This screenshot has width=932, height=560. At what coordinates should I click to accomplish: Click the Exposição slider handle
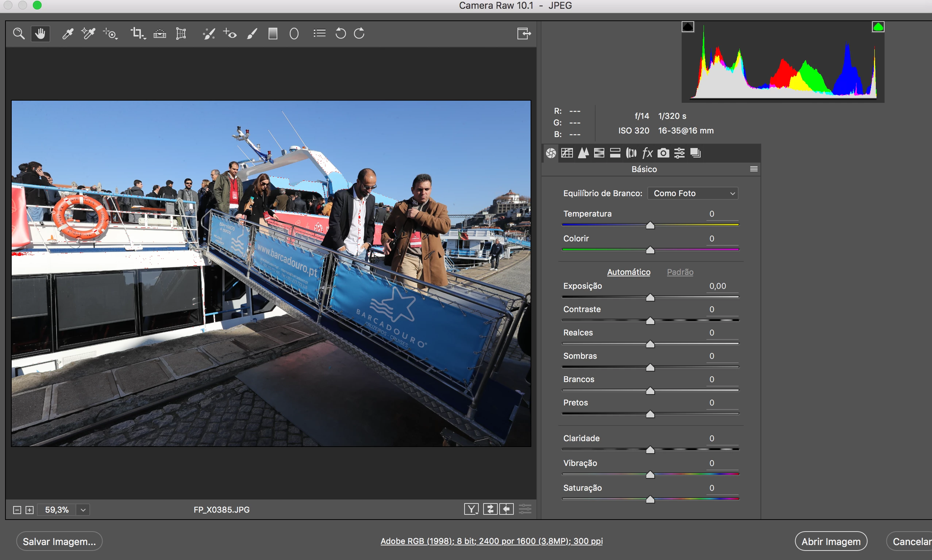click(650, 298)
